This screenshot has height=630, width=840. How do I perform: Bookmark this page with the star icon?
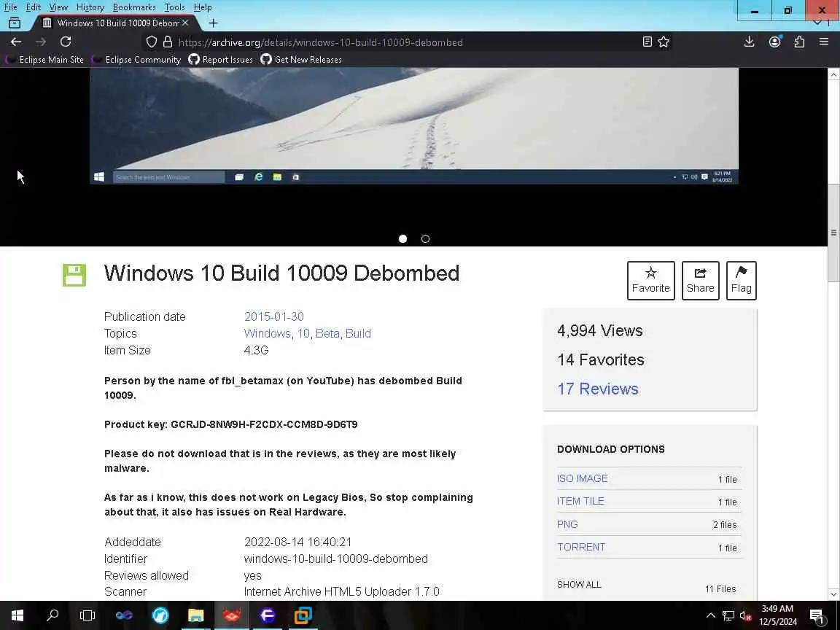(x=664, y=42)
